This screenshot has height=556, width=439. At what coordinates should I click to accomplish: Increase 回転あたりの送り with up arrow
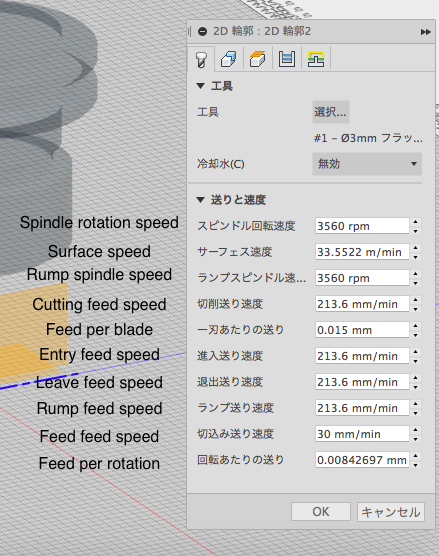tap(415, 456)
